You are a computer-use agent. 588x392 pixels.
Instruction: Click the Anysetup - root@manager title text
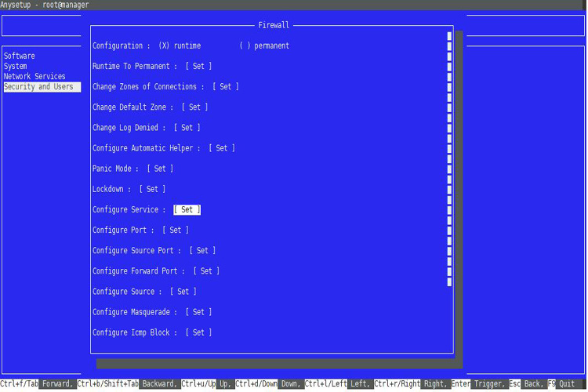(44, 5)
